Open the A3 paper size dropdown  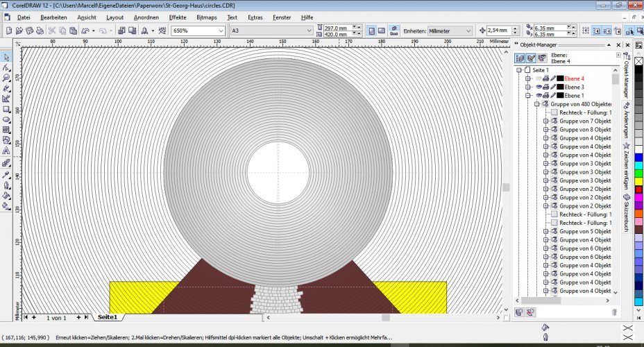[x=309, y=31]
